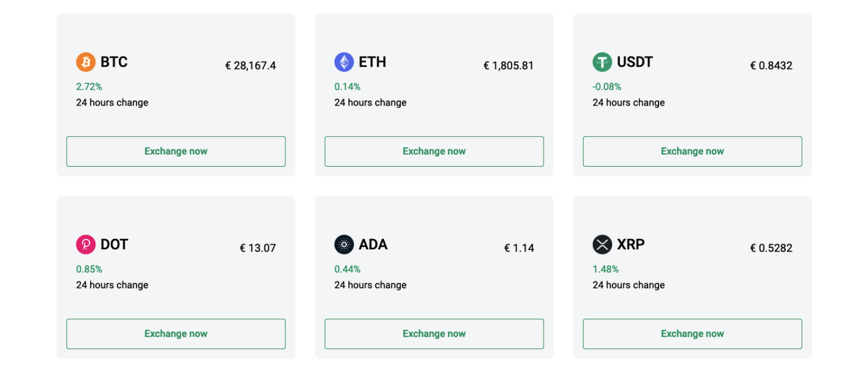The width and height of the screenshot is (868, 368).
Task: Click 24 hours change under ADA
Action: pyautogui.click(x=370, y=285)
